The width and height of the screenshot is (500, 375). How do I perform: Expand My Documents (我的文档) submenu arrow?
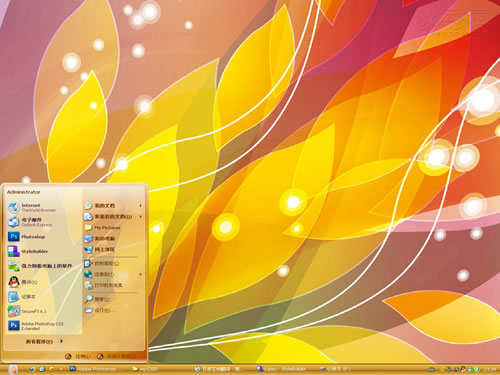(x=140, y=206)
